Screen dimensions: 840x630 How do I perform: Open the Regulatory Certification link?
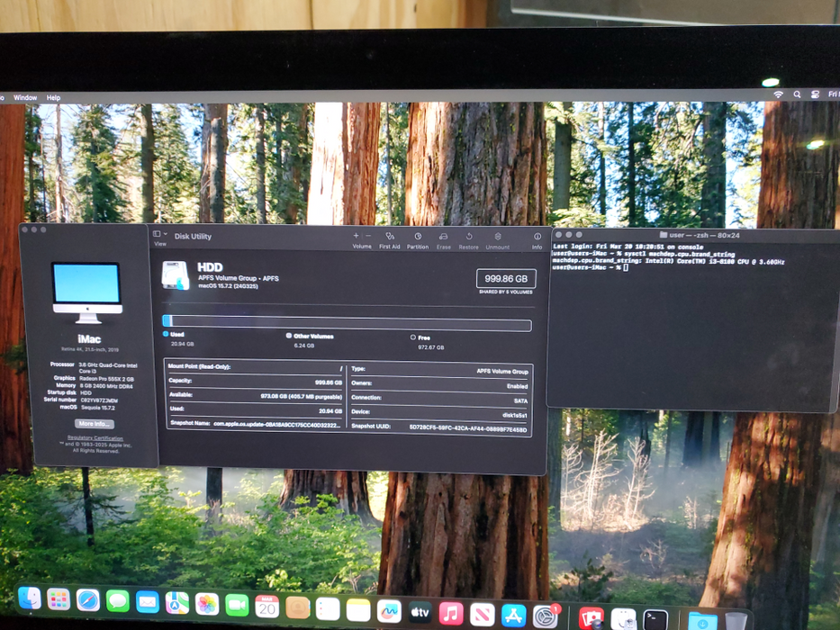tap(95, 437)
